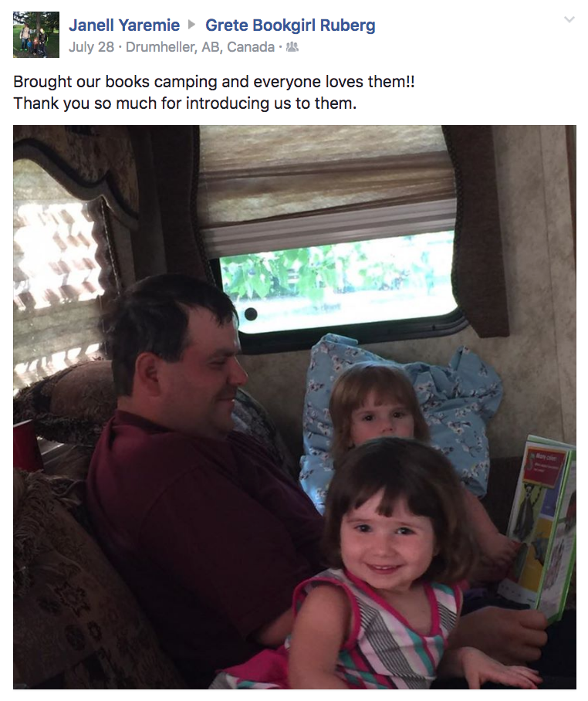Open the July 28 timestamp permalink
588x701 pixels.
92,47
